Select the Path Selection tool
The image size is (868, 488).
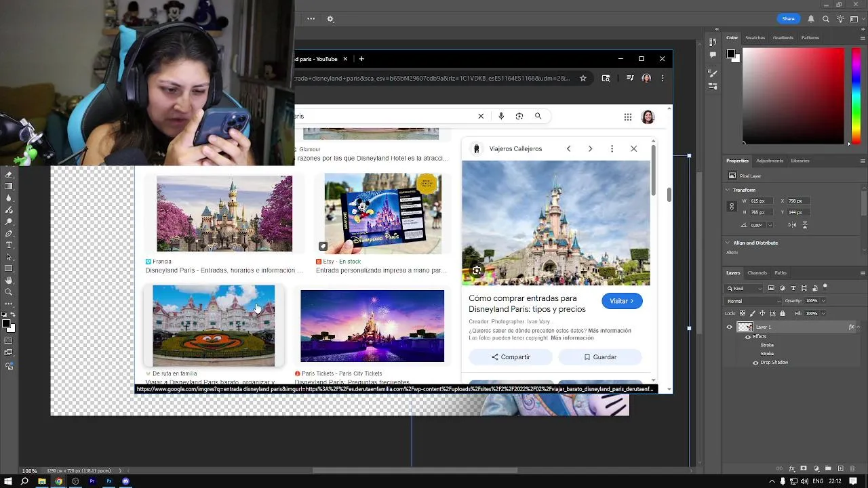pyautogui.click(x=9, y=257)
